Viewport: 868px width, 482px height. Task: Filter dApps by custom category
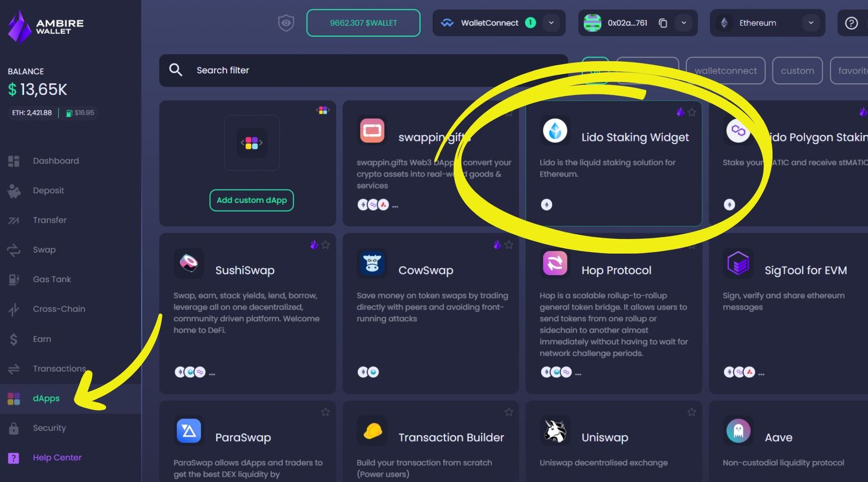coord(797,70)
